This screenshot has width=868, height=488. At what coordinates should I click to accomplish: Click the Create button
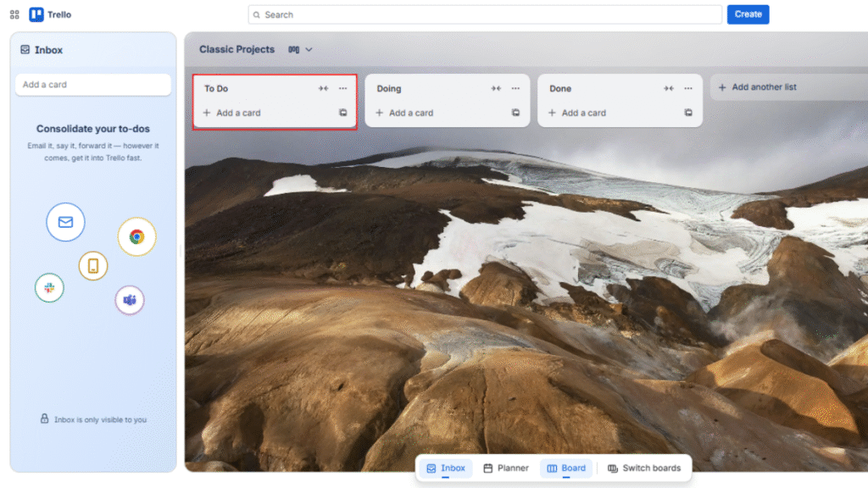point(748,14)
